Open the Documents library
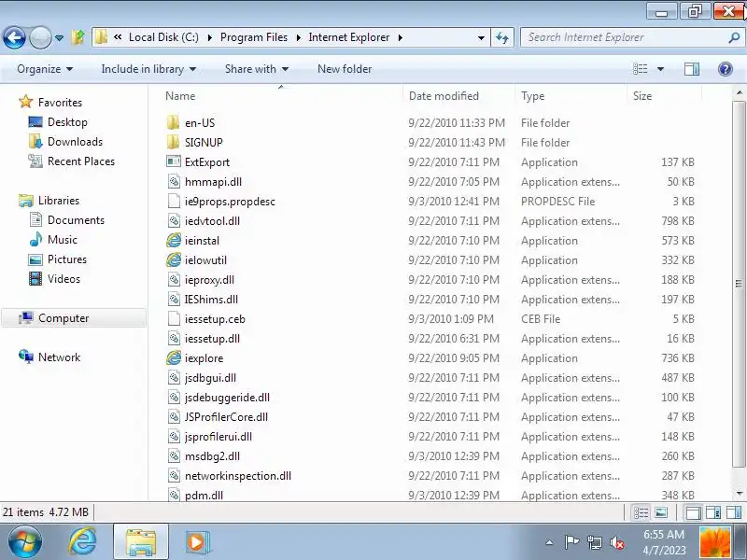 tap(66, 219)
